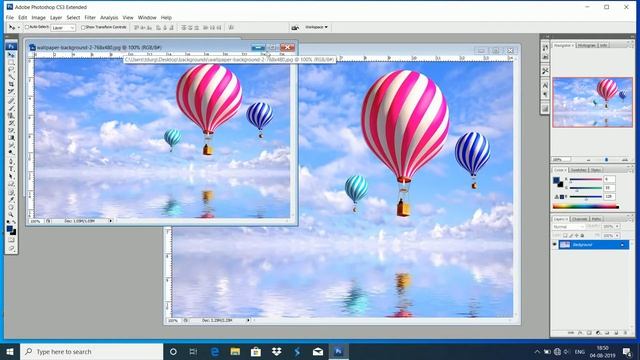Screen dimensions: 640x360
Task: Add a layer style via fx icon
Action: point(580,333)
